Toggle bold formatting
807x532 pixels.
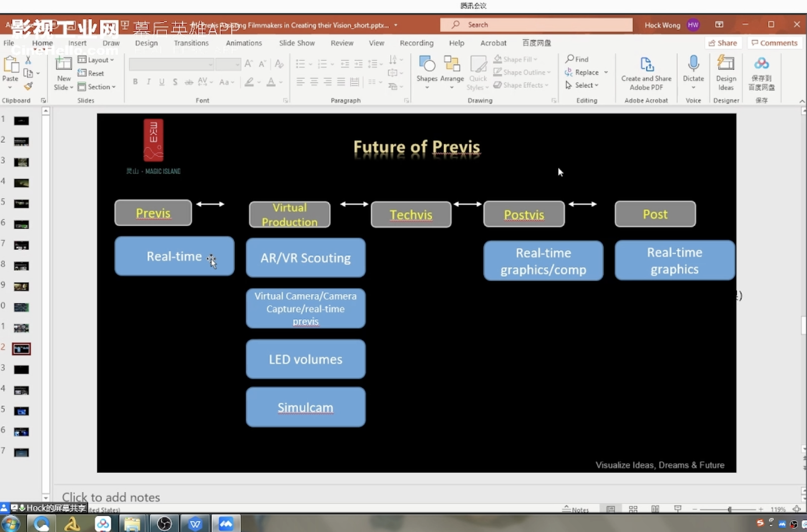135,82
